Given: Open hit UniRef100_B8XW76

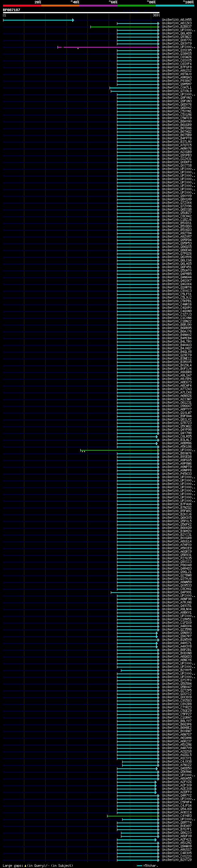Looking at the screenshot, I should [x=176, y=454].
